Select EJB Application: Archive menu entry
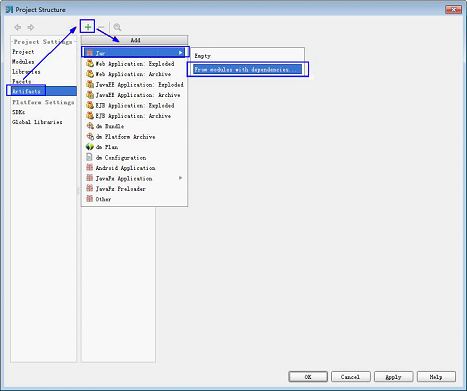467x391 pixels. pyautogui.click(x=134, y=116)
